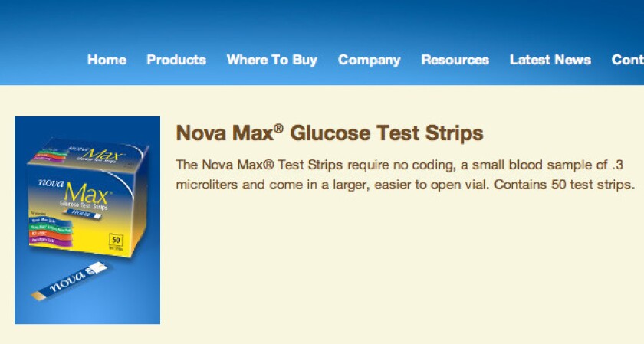644x344 pixels.
Task: Open the partially visible Contact menu item
Action: [628, 60]
